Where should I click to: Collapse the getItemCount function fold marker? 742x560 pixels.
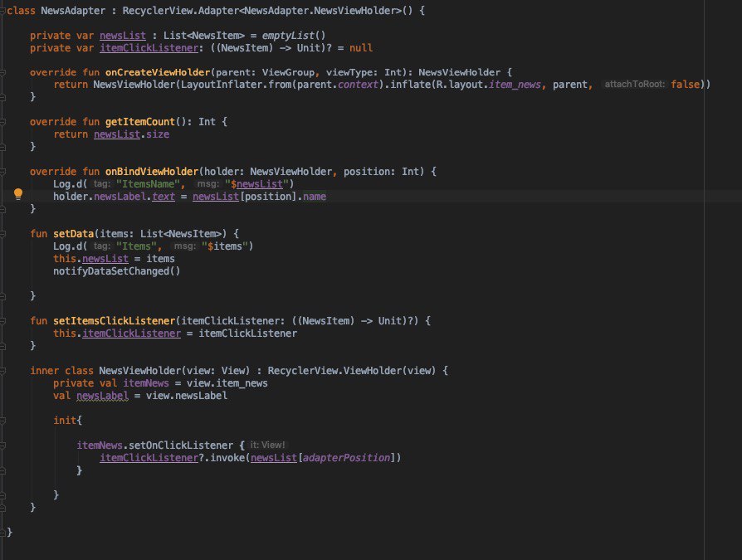[x=2, y=122]
